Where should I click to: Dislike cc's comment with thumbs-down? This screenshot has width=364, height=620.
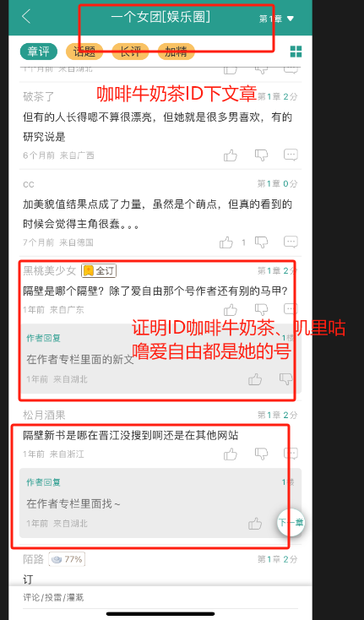(x=261, y=242)
